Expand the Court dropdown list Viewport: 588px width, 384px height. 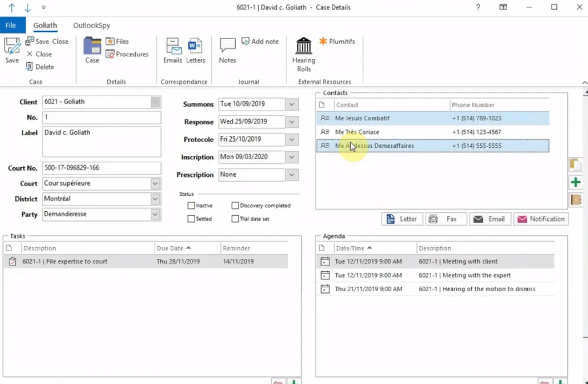pyautogui.click(x=155, y=183)
